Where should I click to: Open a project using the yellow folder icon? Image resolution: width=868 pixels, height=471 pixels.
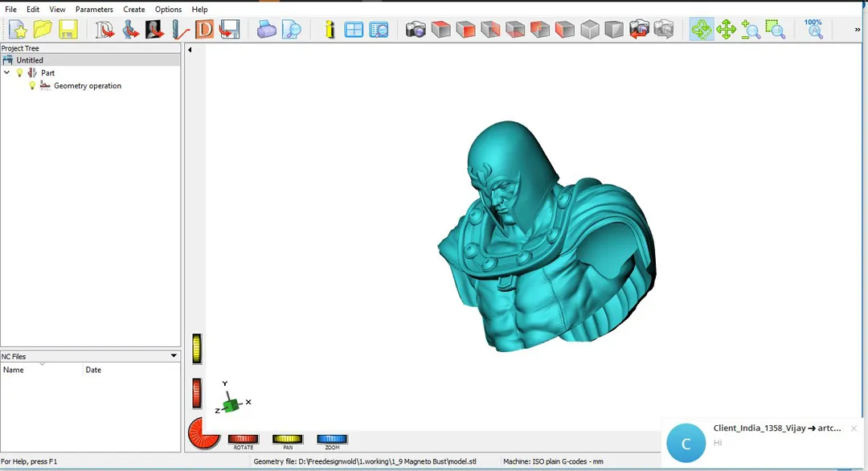coord(43,29)
